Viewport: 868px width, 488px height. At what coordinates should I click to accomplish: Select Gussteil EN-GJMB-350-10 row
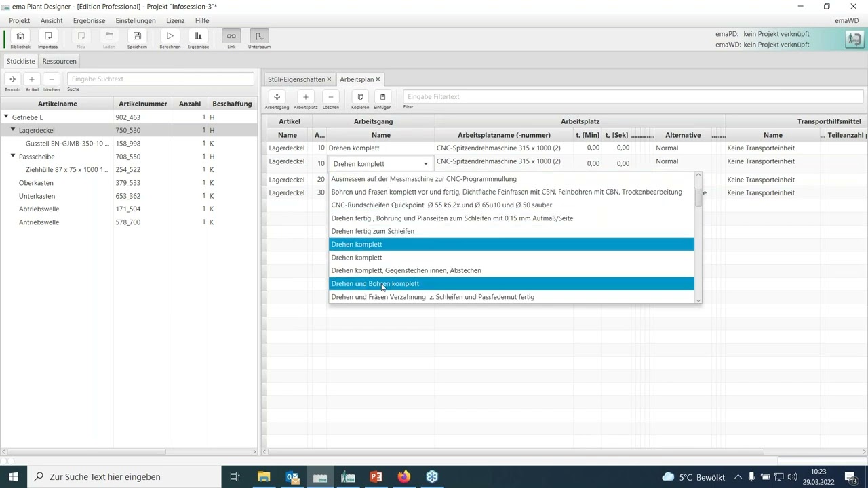coord(129,143)
